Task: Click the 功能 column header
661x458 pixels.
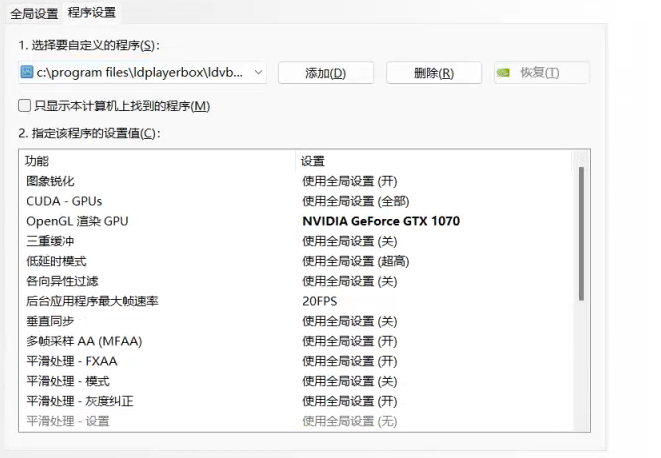Action: [x=37, y=161]
